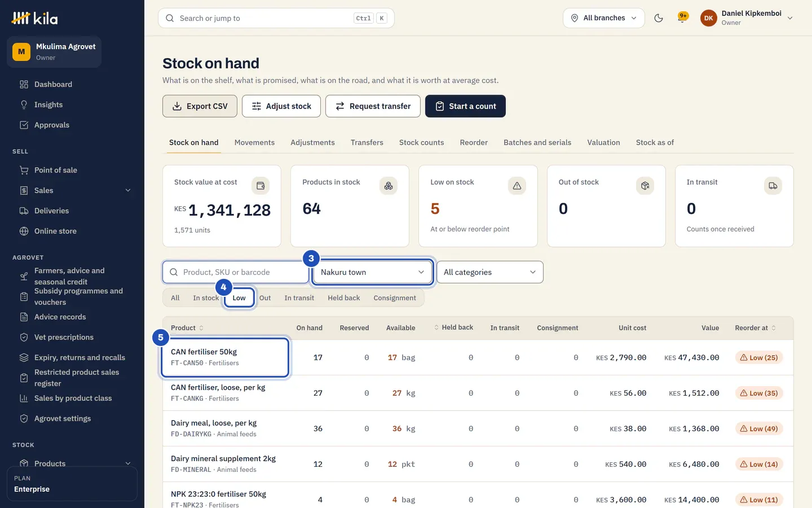Open Daniel Kipkemboi account menu
Screen dimensions: 812x508
(x=747, y=18)
